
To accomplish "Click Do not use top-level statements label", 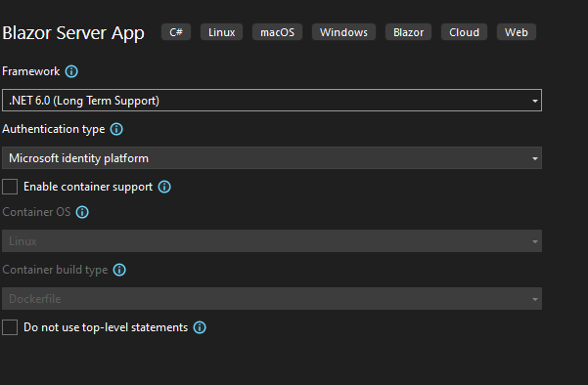I will (106, 327).
